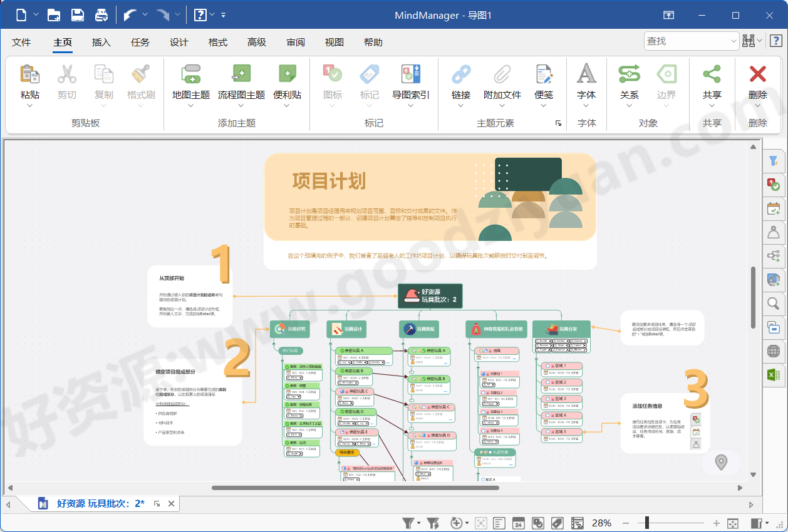This screenshot has height=532, width=788.
Task: Open the search magnifier in right sidebar
Action: [774, 304]
